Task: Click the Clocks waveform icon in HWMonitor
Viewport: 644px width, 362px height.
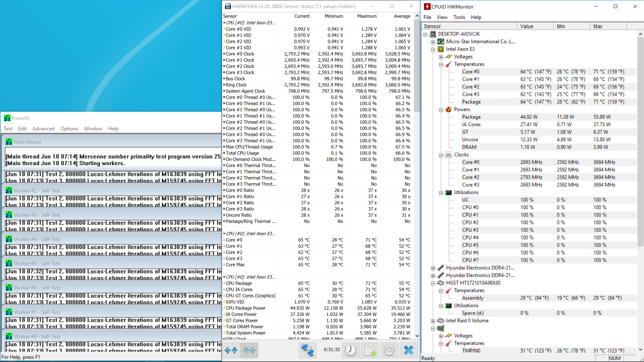Action: coord(448,155)
